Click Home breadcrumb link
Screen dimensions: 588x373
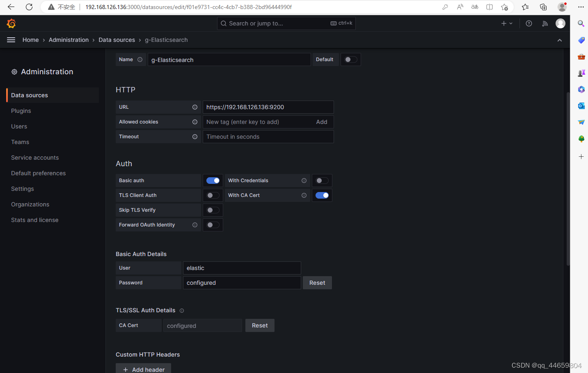31,40
